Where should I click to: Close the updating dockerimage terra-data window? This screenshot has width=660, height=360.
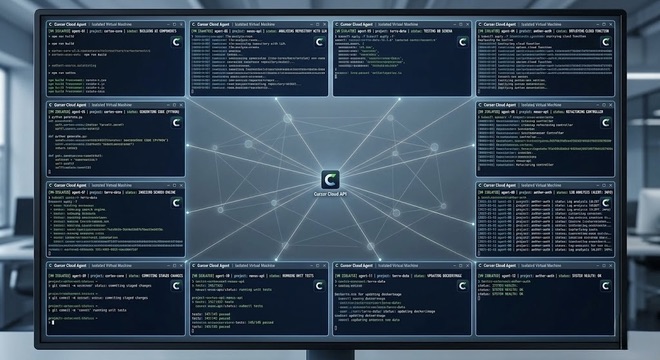point(468,266)
